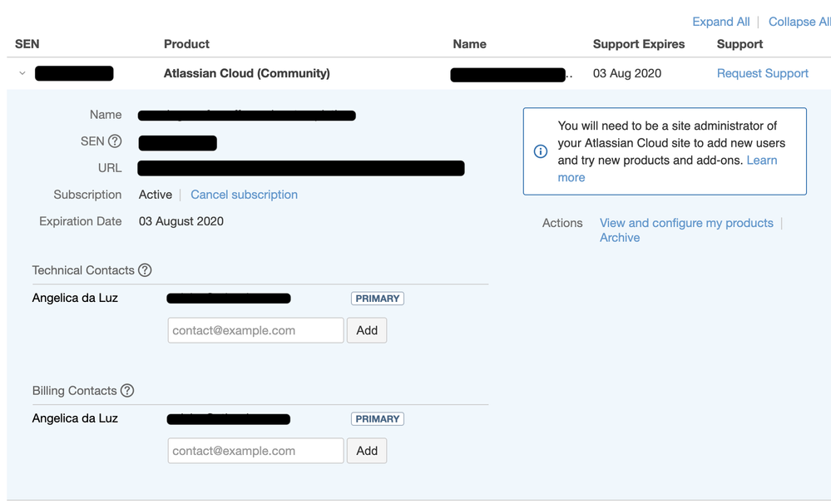Archive this license
This screenshot has width=831, height=504.
(x=620, y=238)
